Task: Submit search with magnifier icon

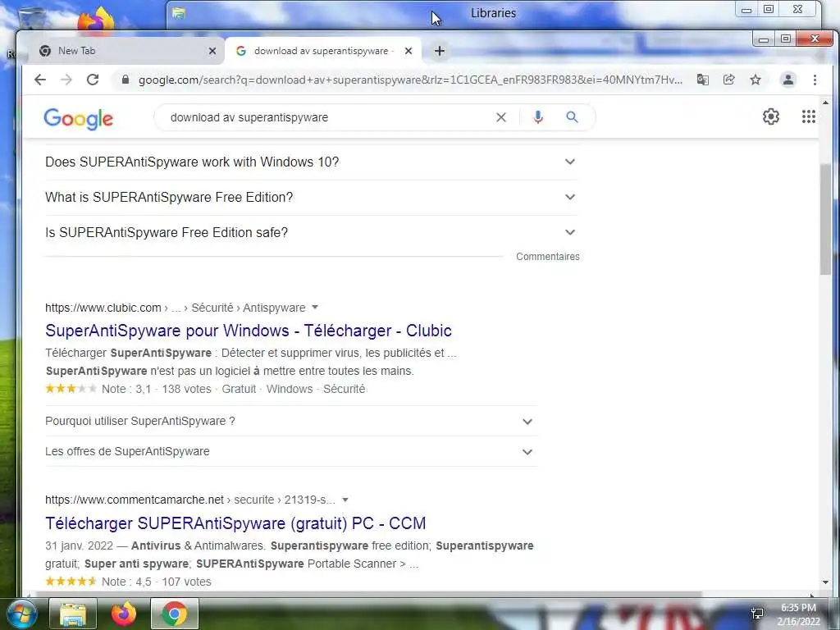Action: tap(572, 117)
